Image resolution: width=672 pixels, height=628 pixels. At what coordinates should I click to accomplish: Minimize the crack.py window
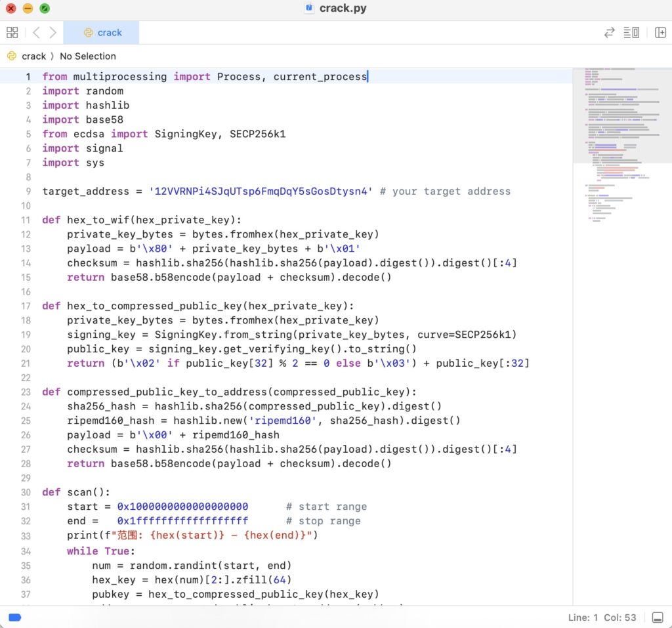click(x=28, y=8)
